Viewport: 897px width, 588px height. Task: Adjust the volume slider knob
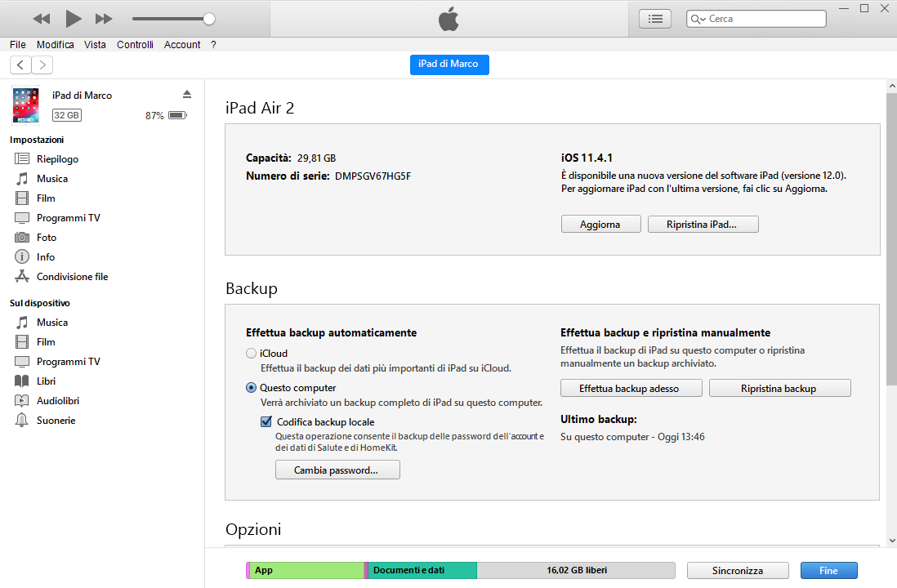(x=209, y=18)
